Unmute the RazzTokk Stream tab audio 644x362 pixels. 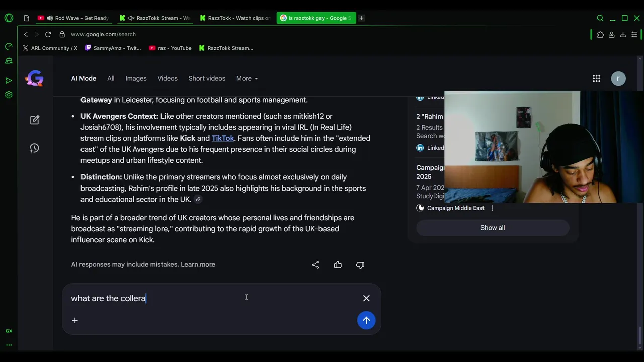pyautogui.click(x=131, y=18)
